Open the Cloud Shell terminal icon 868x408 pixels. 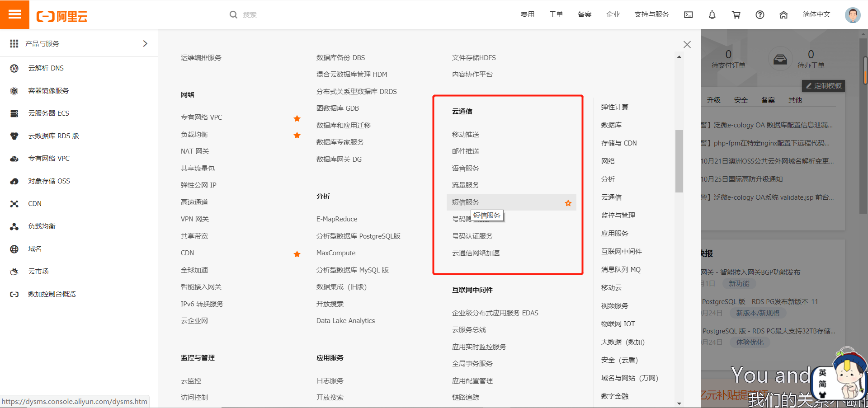pyautogui.click(x=689, y=14)
